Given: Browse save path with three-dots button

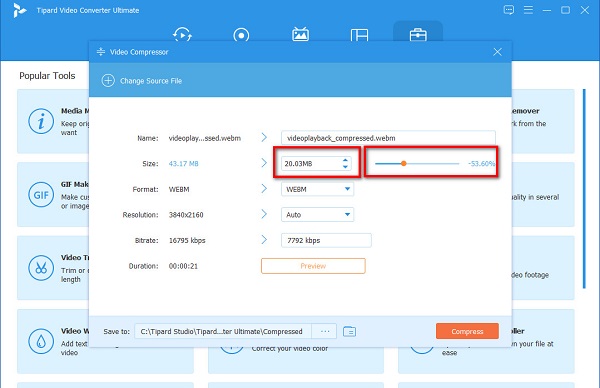Looking at the screenshot, I should click(324, 331).
